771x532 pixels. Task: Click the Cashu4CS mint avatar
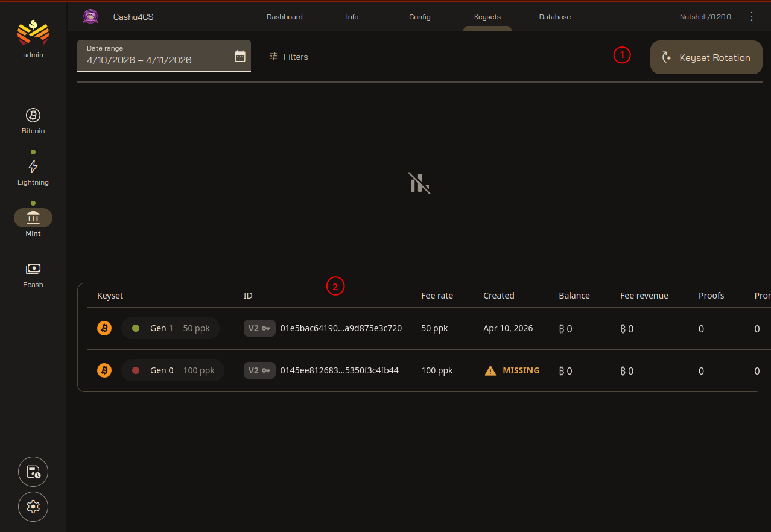click(90, 16)
